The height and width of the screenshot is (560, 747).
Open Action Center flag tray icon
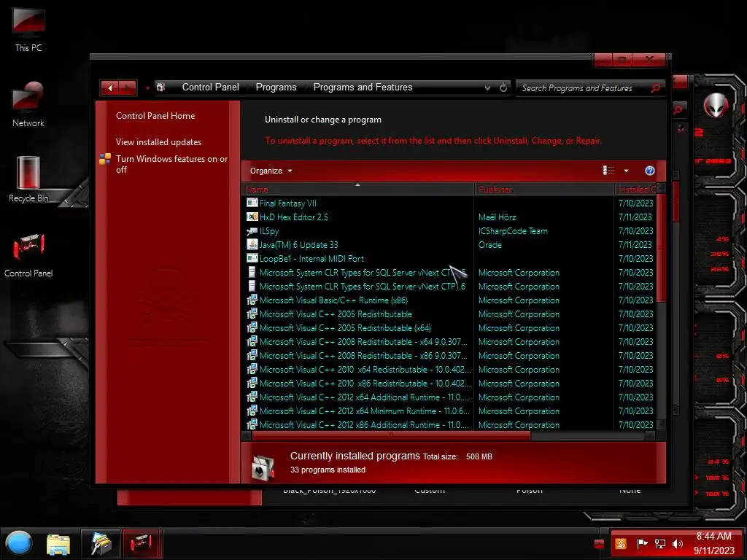click(642, 543)
